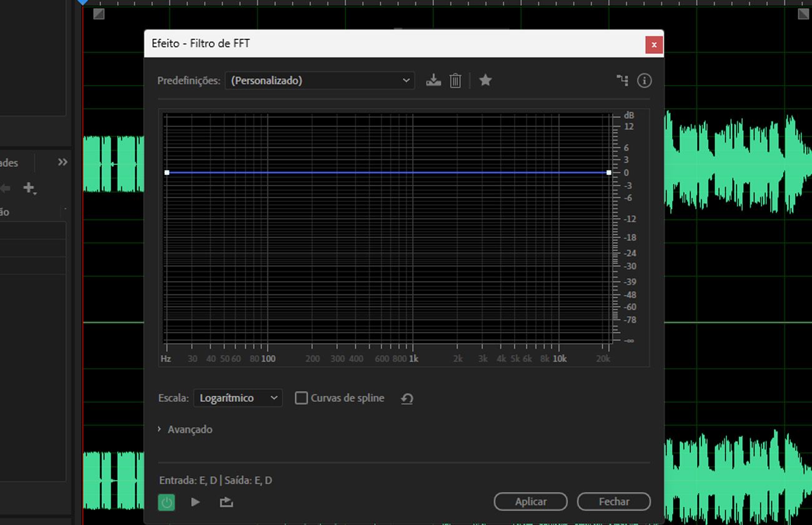Enable the Curvas de spline checkbox
The image size is (812, 525).
(301, 398)
